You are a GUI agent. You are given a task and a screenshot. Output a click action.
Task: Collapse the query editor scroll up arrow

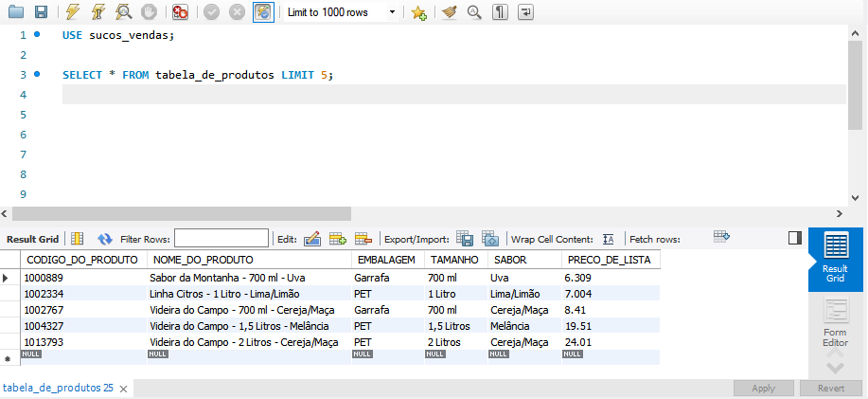coord(855,34)
